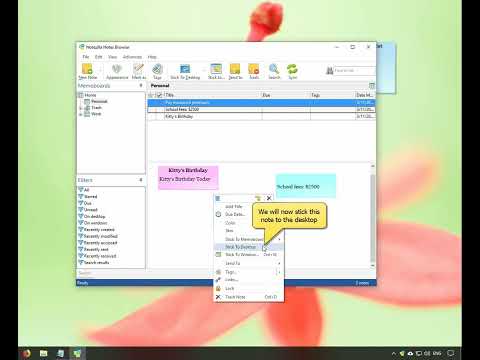Viewport: 480px width, 360px height.
Task: Click the star column header in note list
Action: [x=152, y=95]
